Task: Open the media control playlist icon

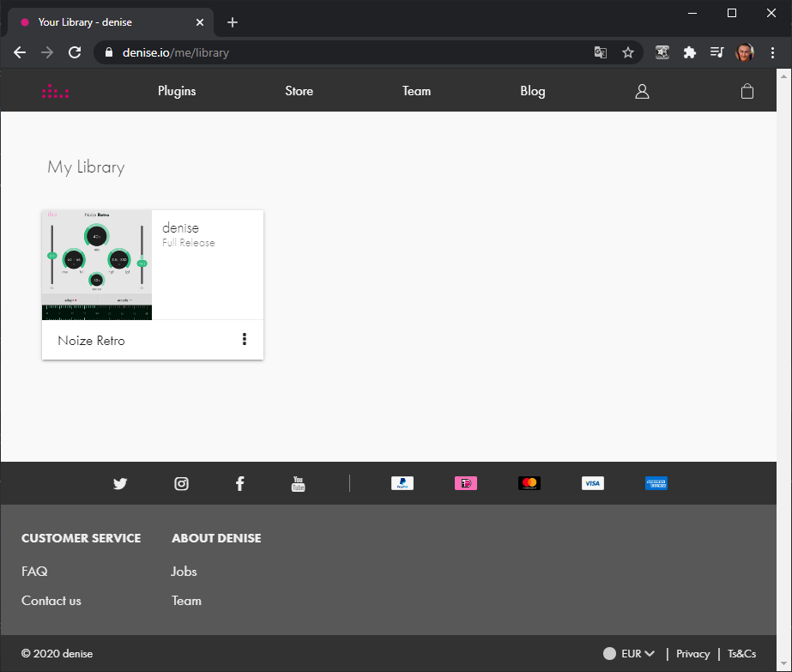Action: [716, 52]
